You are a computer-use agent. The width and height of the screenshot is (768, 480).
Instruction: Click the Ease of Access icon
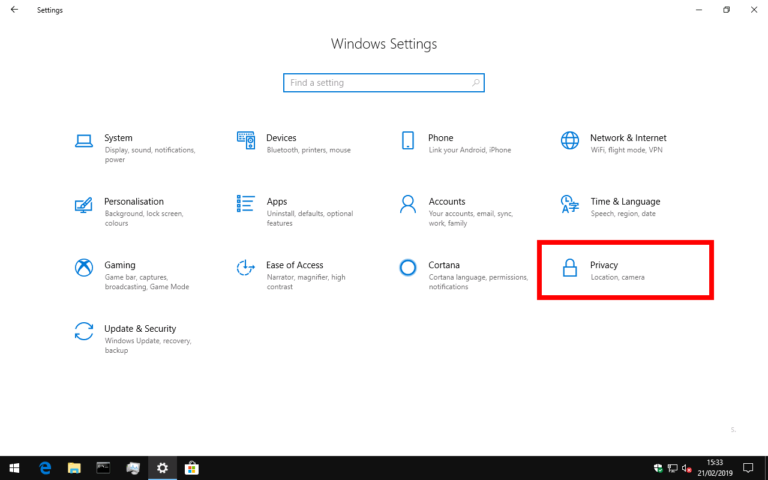[245, 268]
